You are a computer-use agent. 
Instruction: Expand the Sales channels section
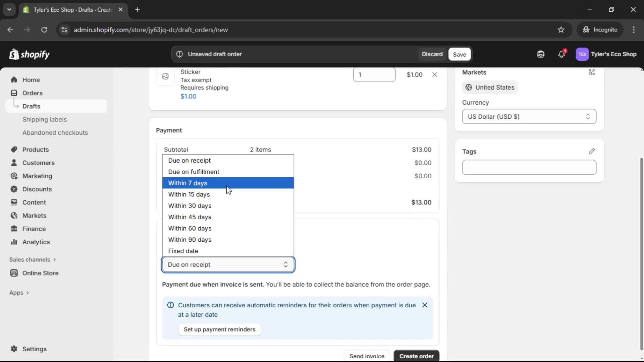(x=33, y=259)
